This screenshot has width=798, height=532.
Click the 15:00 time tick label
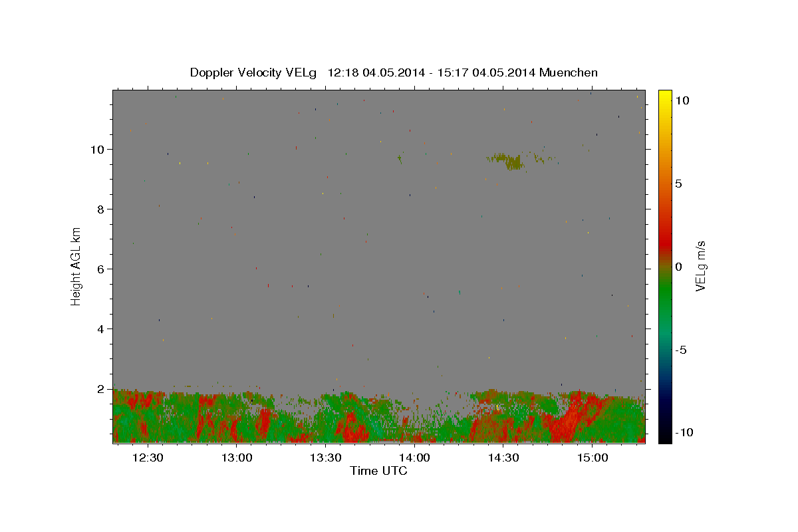[x=593, y=458]
